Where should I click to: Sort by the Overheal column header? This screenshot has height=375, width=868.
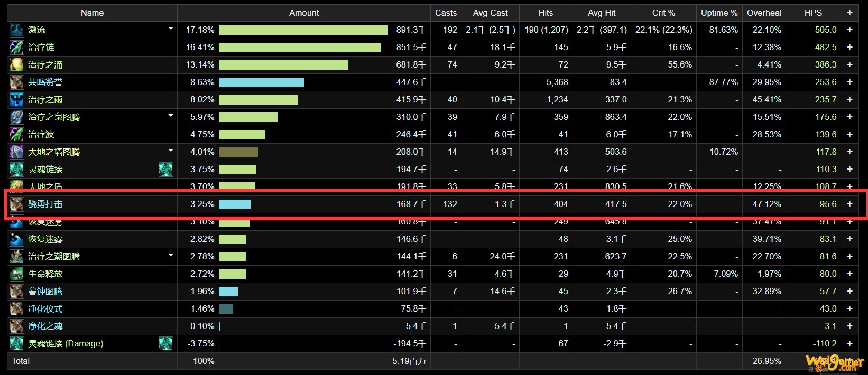pyautogui.click(x=764, y=13)
